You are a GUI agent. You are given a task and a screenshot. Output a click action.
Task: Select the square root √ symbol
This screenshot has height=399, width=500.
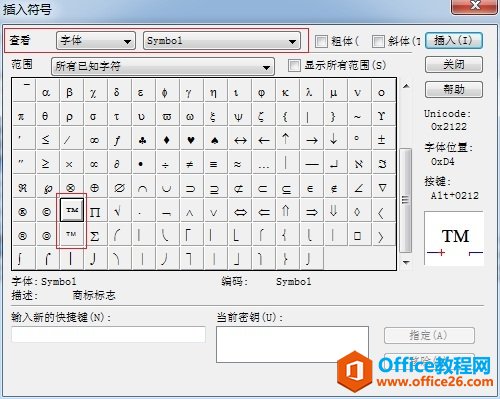click(120, 211)
